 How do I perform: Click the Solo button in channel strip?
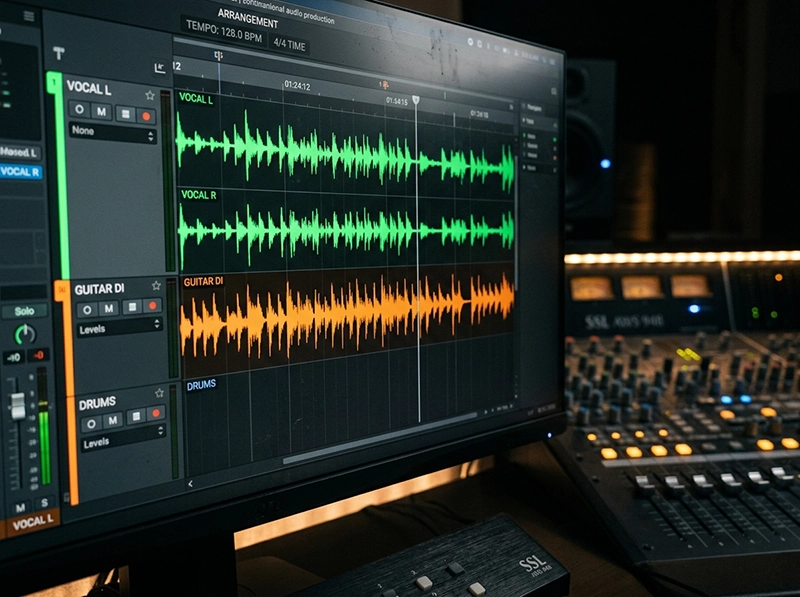tap(24, 311)
